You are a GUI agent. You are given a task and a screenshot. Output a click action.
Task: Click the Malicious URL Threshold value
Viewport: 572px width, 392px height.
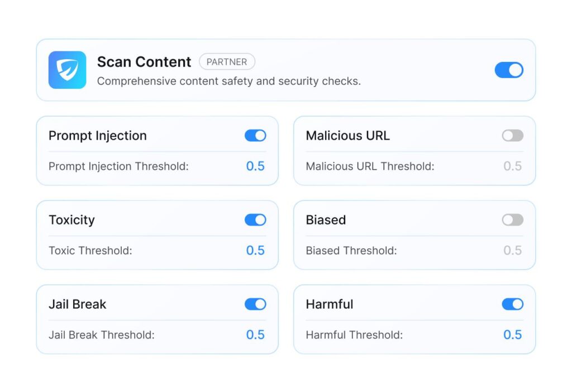pos(512,166)
